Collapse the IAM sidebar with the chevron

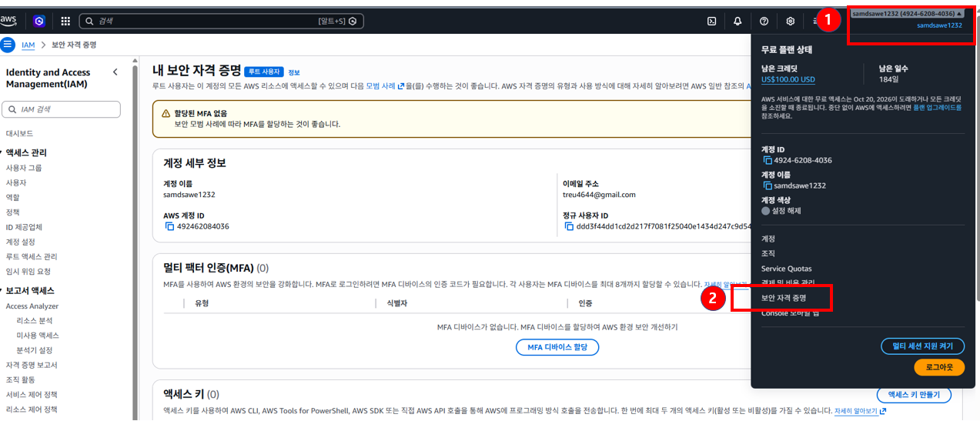coord(115,72)
